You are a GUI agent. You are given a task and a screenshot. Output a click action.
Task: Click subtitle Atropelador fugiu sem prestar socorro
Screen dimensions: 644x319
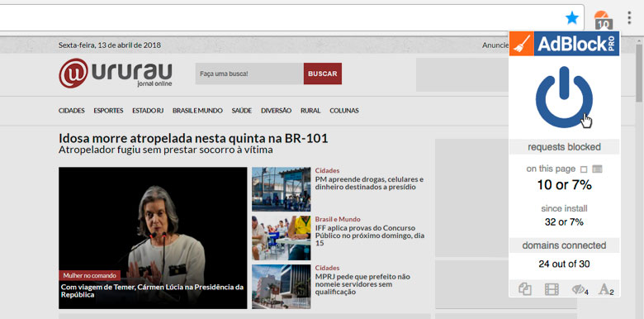(165, 150)
